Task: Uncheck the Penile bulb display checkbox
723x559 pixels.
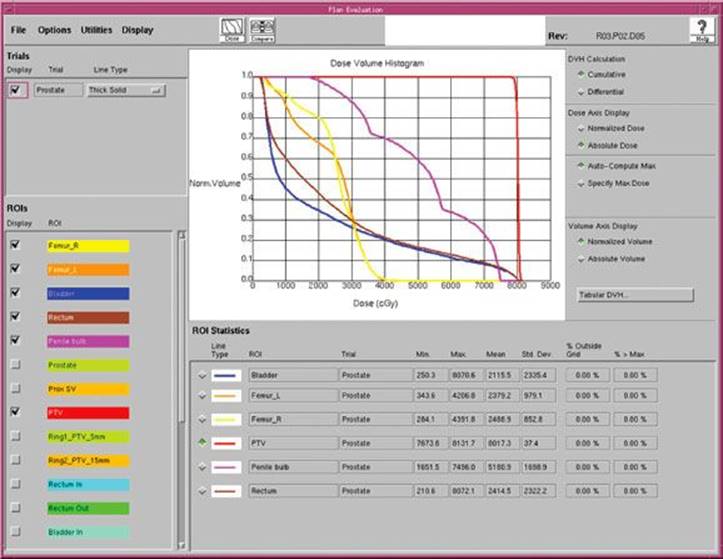Action: click(15, 340)
